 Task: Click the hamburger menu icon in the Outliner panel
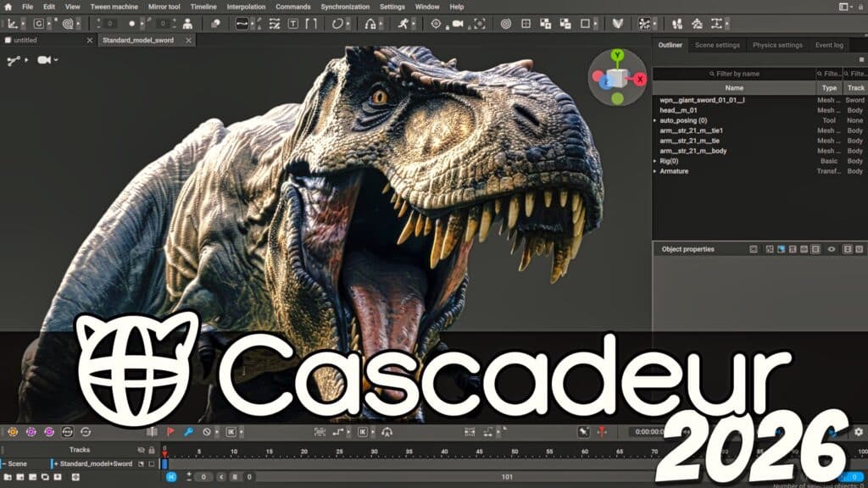[861, 58]
